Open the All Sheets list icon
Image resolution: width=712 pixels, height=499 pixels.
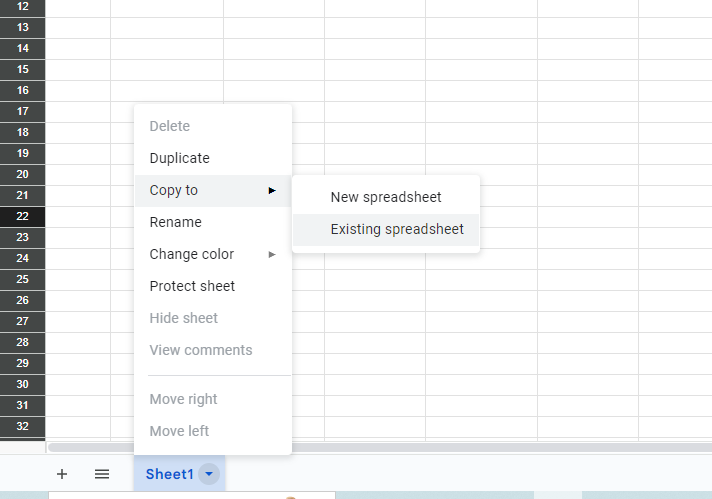pyautogui.click(x=102, y=474)
